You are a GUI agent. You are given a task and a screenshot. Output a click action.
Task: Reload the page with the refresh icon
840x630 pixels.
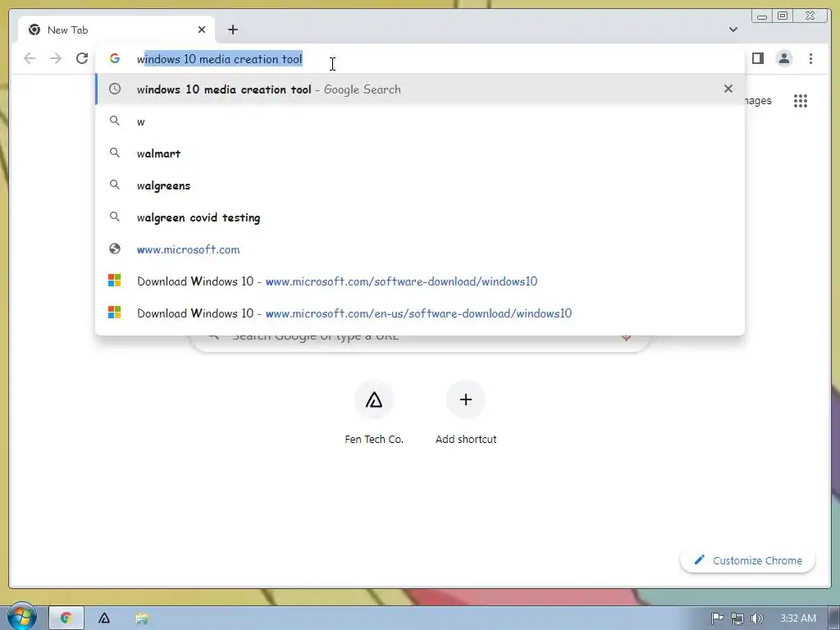82,58
